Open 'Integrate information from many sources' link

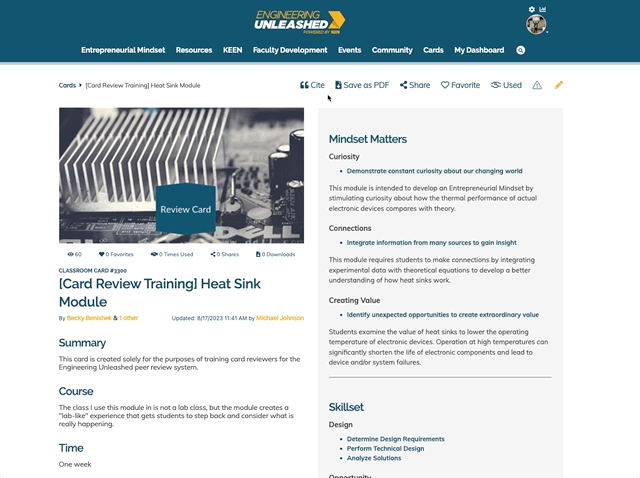(x=431, y=243)
